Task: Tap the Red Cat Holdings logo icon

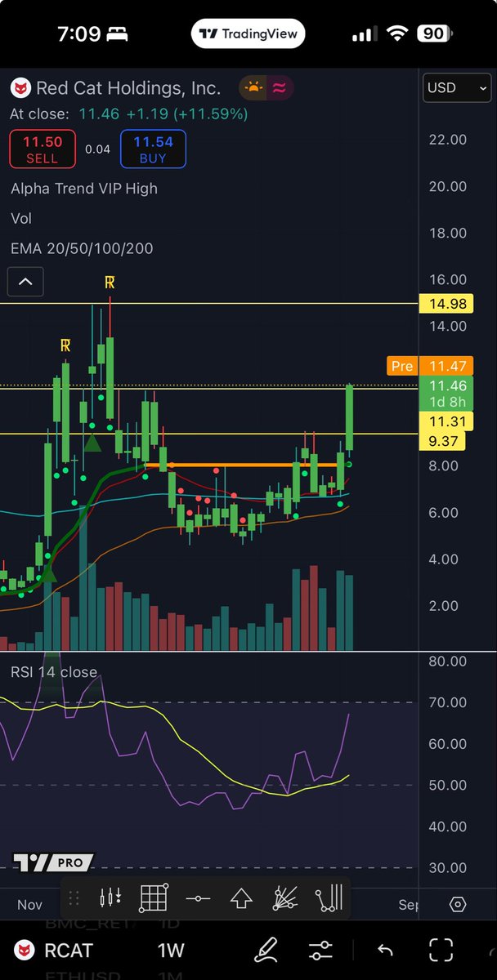Action: click(20, 88)
